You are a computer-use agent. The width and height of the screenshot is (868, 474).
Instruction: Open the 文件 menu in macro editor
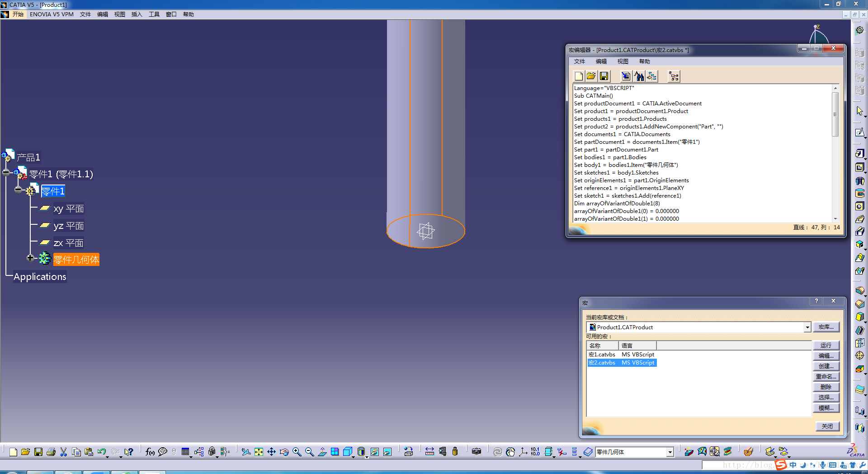580,62
